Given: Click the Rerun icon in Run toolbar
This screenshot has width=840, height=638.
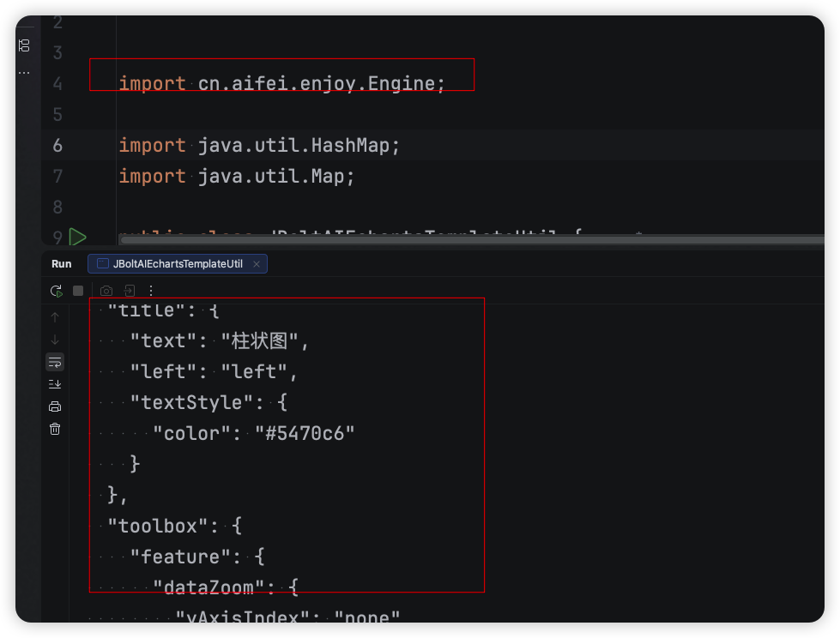Looking at the screenshot, I should coord(56,291).
